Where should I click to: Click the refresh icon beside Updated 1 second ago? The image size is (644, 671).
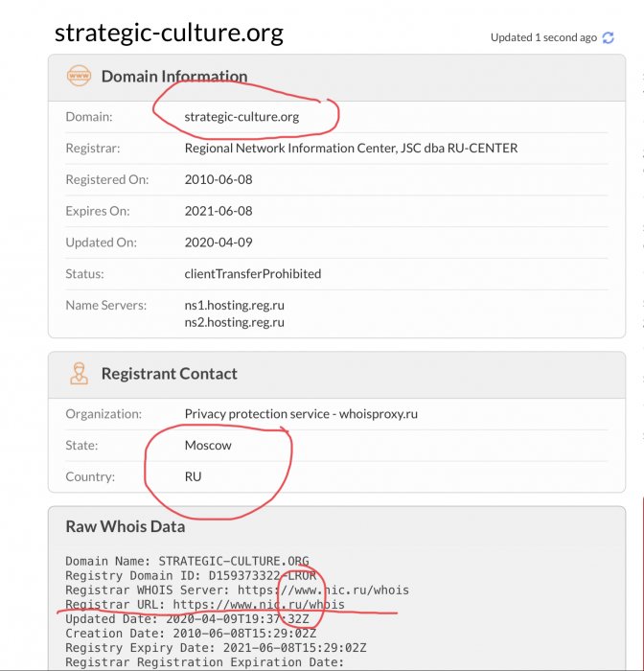point(608,37)
